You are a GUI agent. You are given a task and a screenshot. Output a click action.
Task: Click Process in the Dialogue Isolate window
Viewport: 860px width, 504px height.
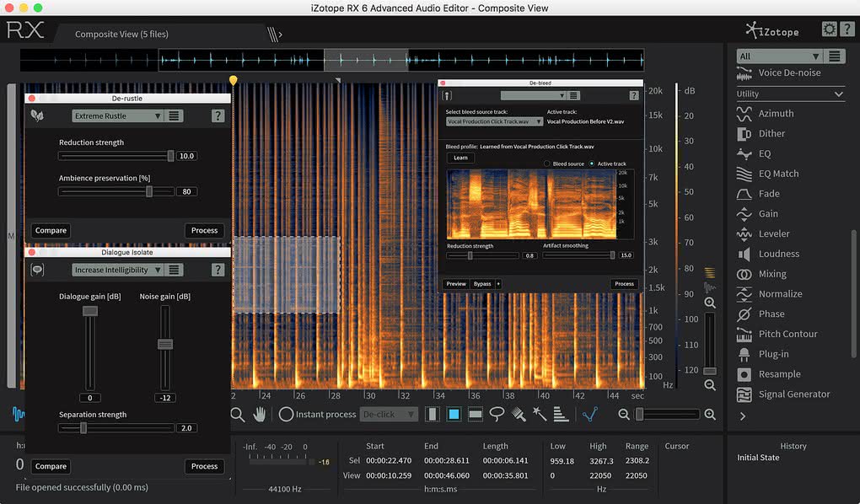[x=205, y=466]
